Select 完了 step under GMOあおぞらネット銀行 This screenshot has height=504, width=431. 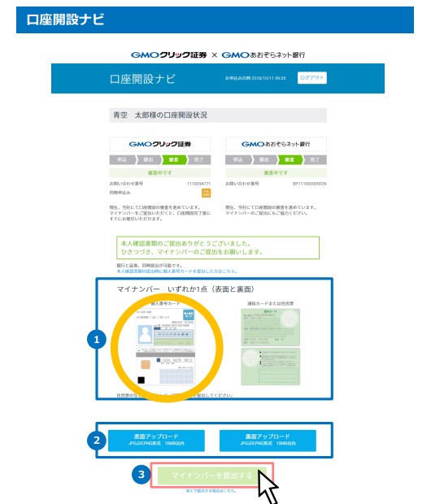click(x=315, y=160)
